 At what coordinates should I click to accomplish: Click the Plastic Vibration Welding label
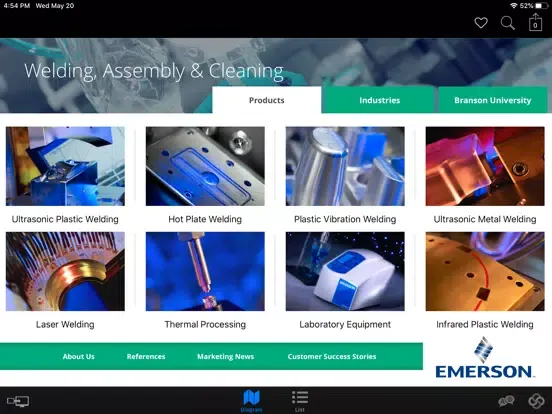[345, 219]
